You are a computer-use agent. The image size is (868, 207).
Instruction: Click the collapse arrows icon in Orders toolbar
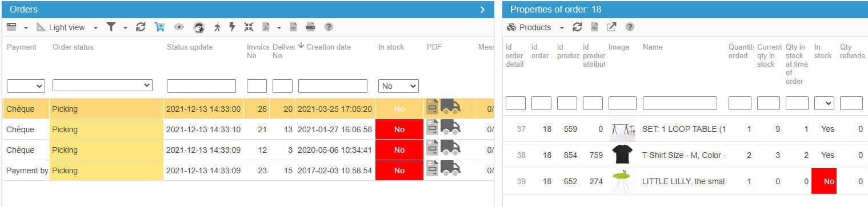point(248,27)
